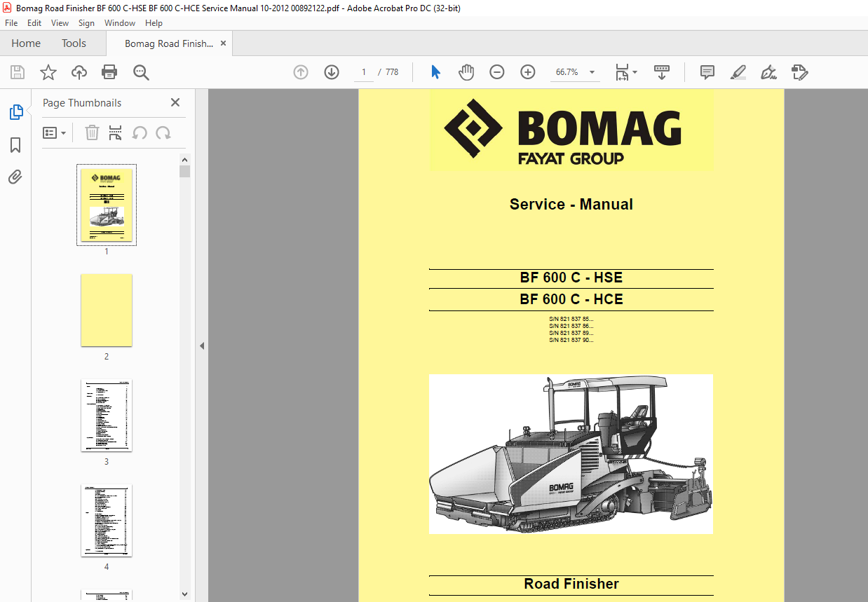Image resolution: width=868 pixels, height=602 pixels.
Task: Click the total pages '778' label
Action: pos(392,72)
